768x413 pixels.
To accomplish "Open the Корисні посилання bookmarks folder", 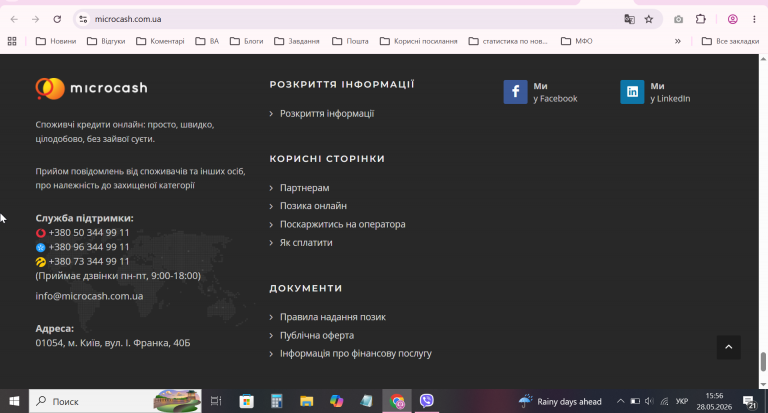I will 419,41.
